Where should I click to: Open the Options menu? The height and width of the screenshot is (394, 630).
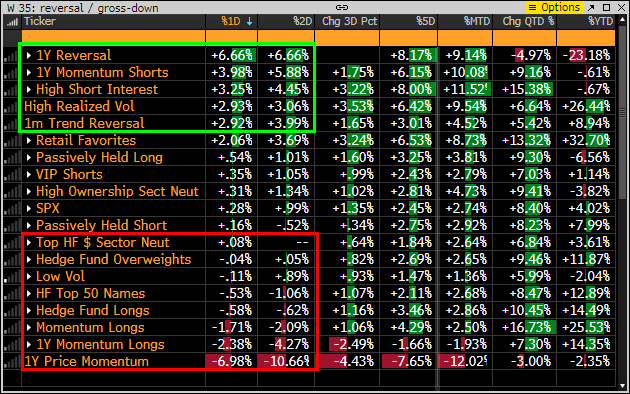click(554, 7)
